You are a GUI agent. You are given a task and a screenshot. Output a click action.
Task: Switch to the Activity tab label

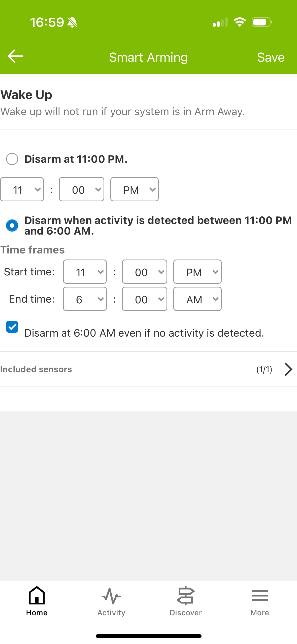coord(111,613)
